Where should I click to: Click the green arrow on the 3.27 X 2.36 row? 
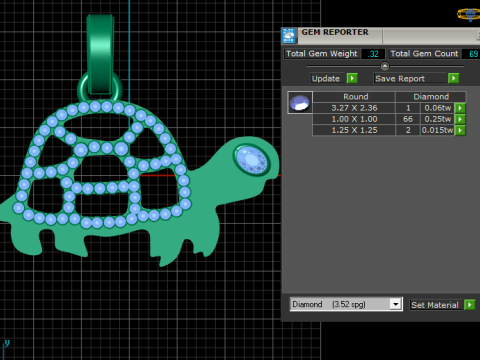point(460,108)
